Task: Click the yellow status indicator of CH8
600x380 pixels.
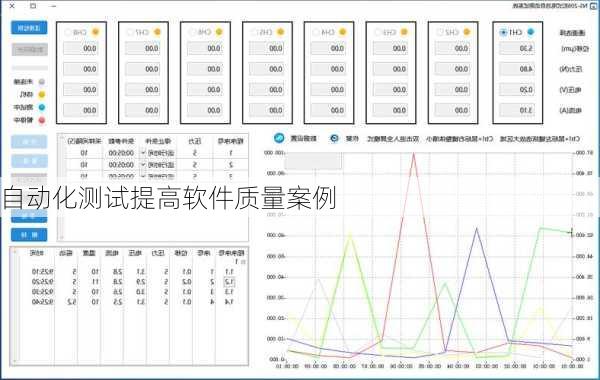Action: pos(95,32)
